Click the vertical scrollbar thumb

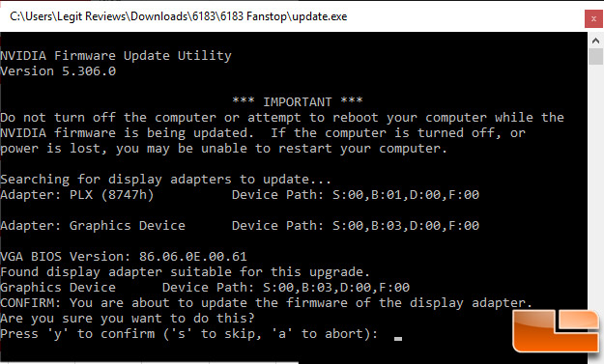point(595,56)
